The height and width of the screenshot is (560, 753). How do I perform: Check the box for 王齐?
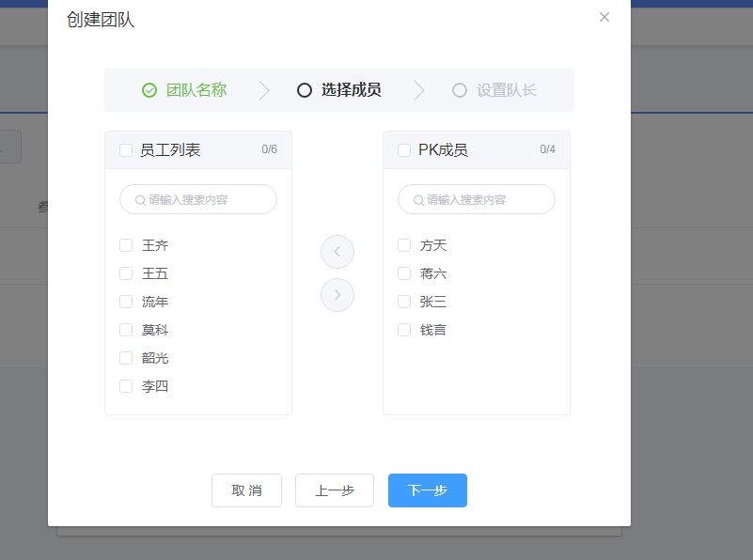[x=126, y=245]
